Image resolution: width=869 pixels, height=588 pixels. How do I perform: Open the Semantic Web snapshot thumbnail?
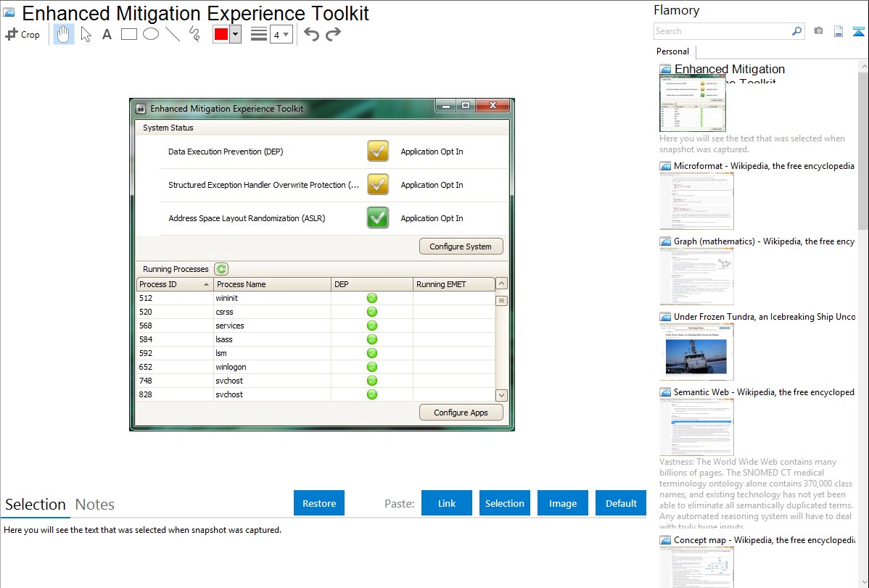click(696, 427)
